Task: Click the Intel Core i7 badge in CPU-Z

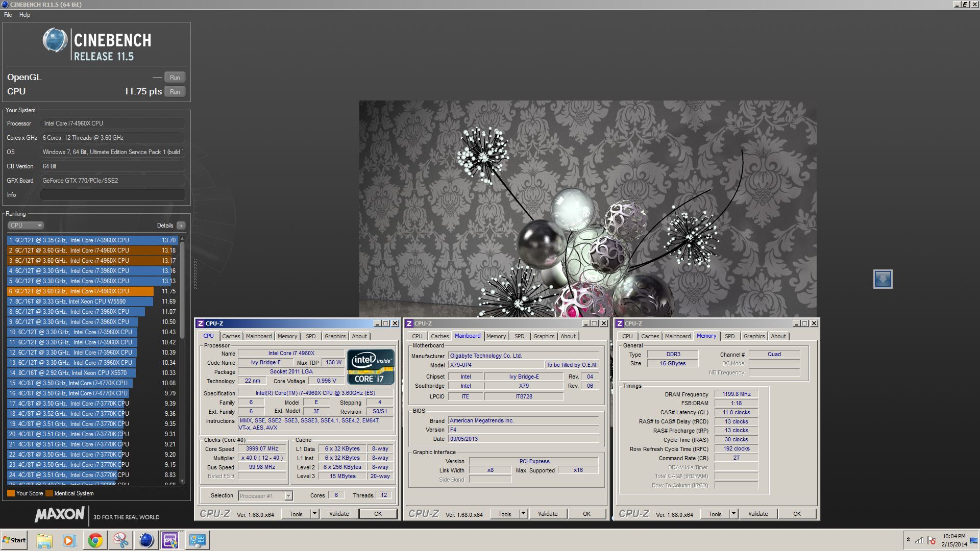Action: coord(371,367)
